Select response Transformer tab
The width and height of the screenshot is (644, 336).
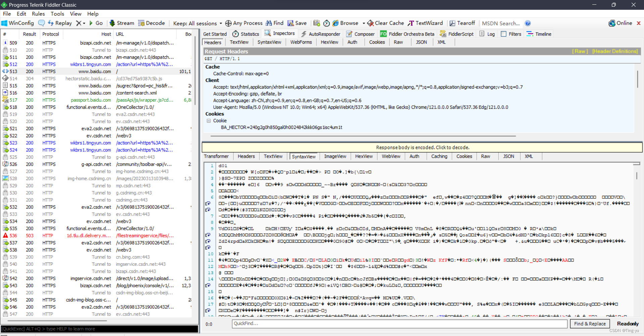[216, 156]
